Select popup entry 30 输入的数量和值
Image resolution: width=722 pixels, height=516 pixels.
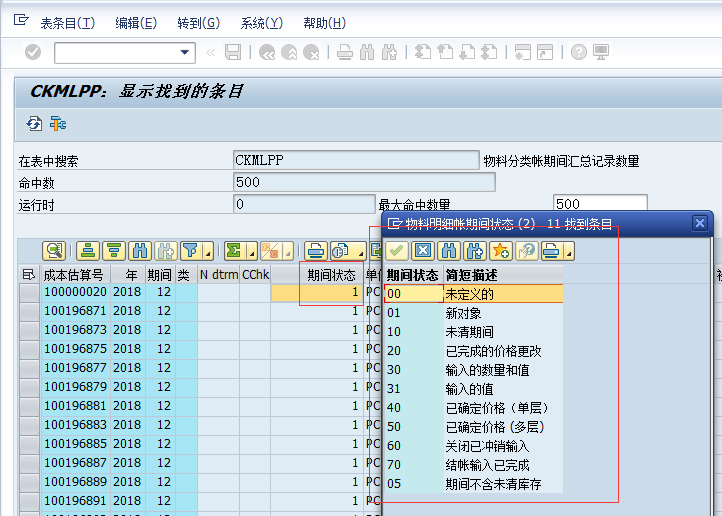pos(474,370)
